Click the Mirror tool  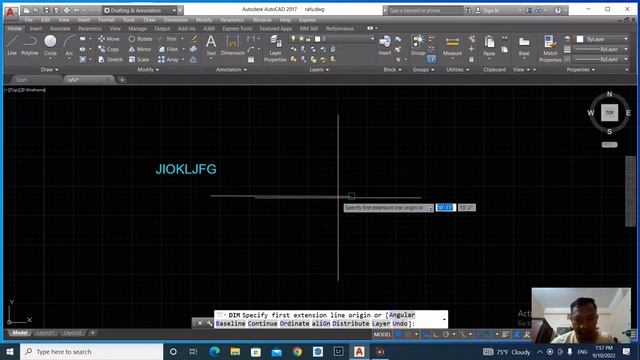(x=140, y=49)
